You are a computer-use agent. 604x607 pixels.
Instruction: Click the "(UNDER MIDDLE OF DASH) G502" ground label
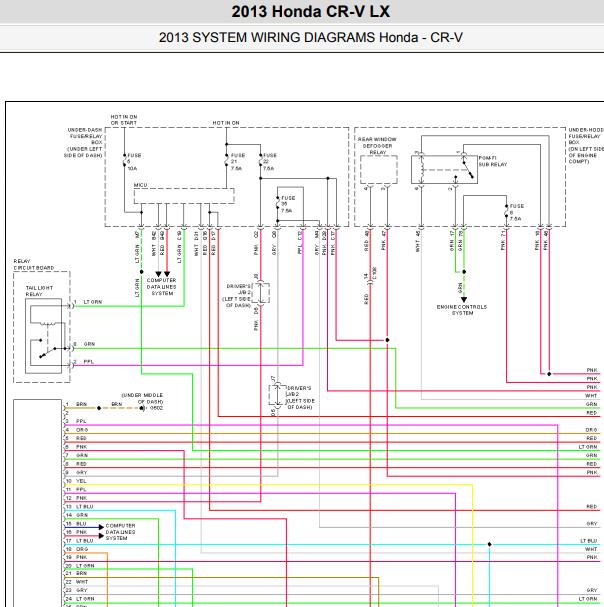142,401
